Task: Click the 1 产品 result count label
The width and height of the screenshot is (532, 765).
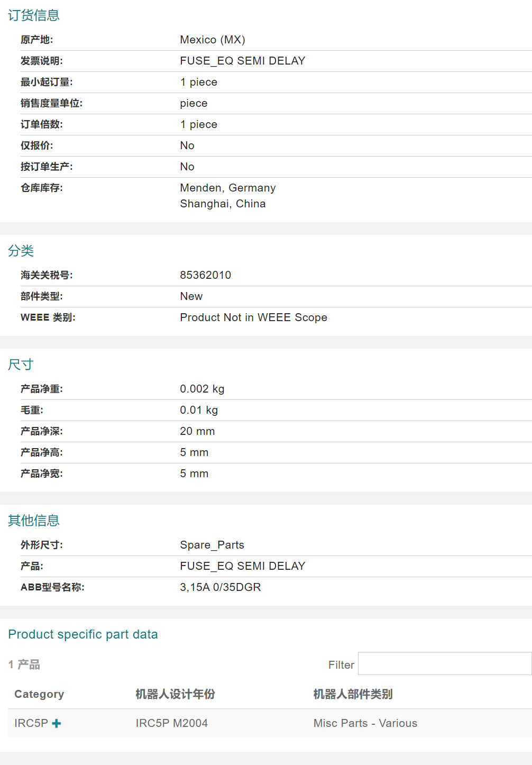Action: click(x=24, y=664)
